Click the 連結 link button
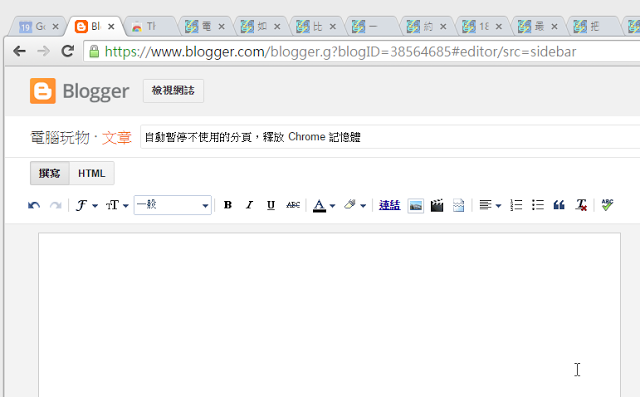The height and width of the screenshot is (397, 640). [x=389, y=205]
